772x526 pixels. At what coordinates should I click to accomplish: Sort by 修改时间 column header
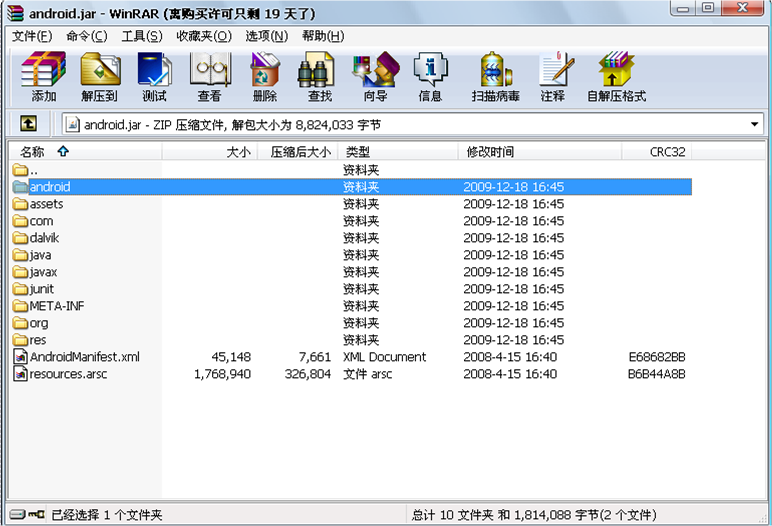540,152
